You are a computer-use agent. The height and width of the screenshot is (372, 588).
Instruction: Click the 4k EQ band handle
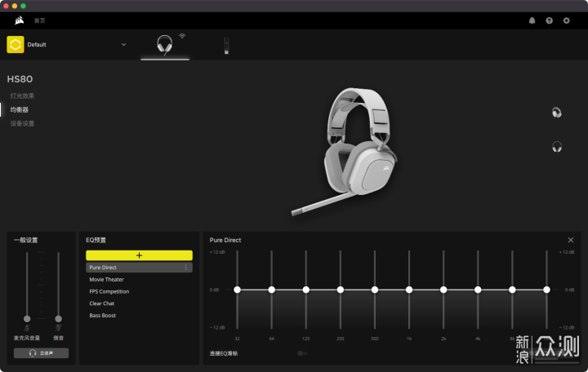click(x=478, y=290)
